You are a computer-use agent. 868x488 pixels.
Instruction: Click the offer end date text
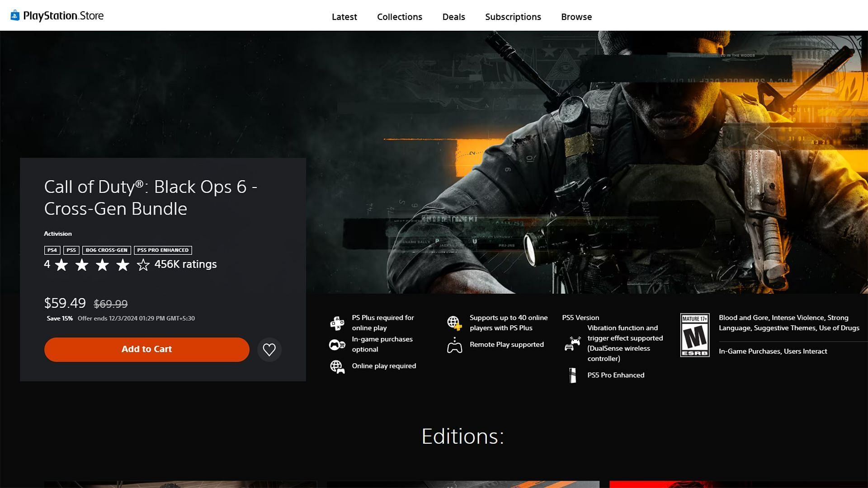pyautogui.click(x=136, y=318)
